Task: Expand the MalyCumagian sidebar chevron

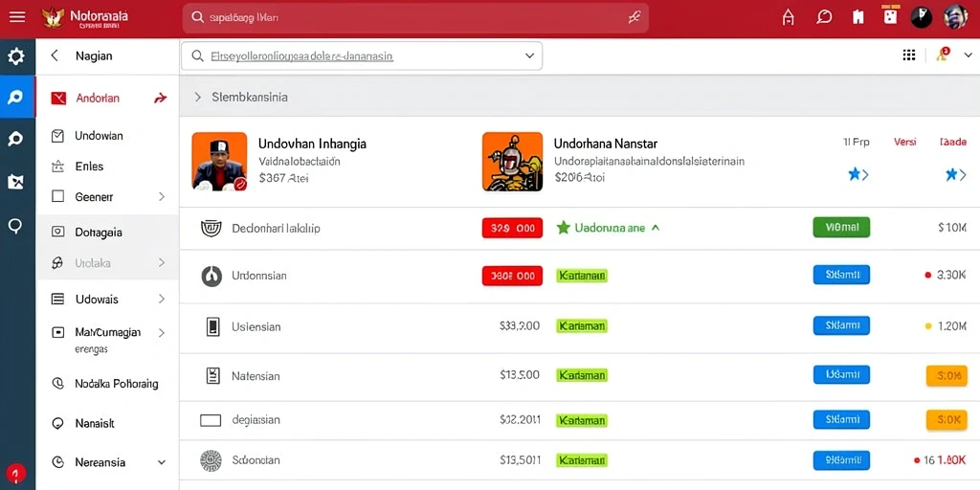Action: coord(162,332)
